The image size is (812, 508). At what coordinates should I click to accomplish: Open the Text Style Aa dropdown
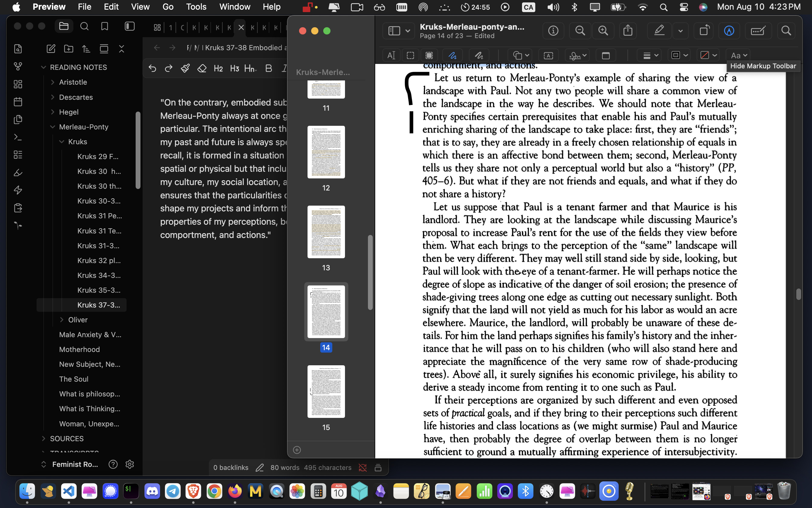pos(739,55)
